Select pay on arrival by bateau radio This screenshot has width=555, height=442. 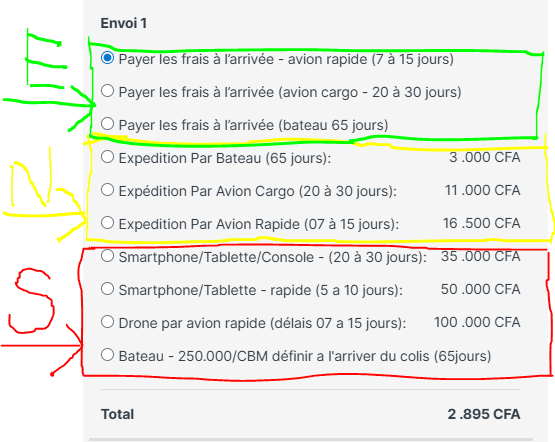point(107,124)
